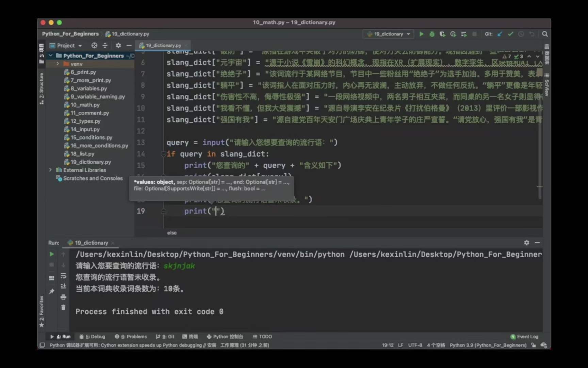The image size is (588, 368).
Task: Click the lock icon in the status bar
Action: 534,345
